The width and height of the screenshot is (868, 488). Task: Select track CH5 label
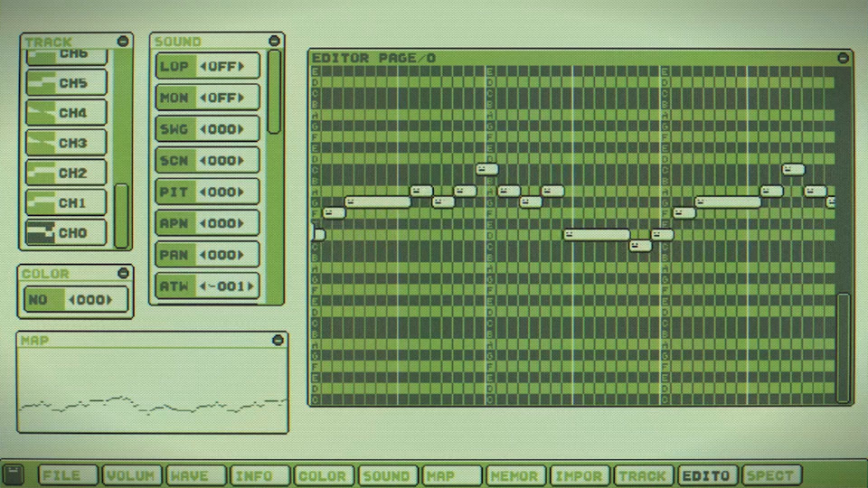(x=73, y=83)
